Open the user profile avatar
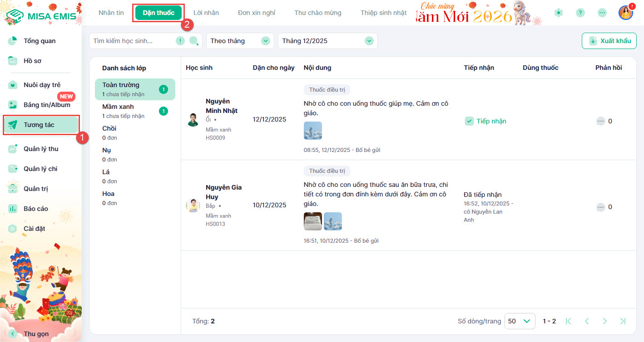644x342 pixels. pos(625,13)
